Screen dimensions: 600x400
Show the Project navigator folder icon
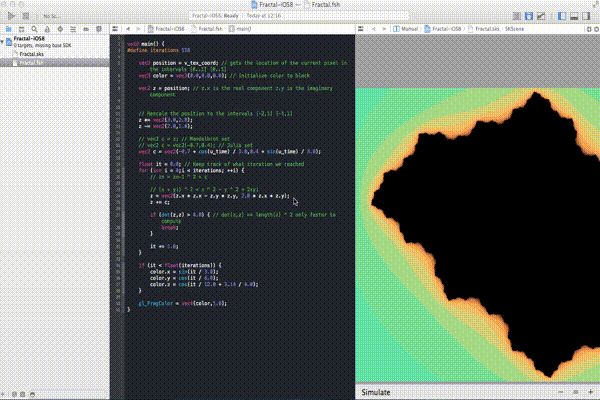click(8, 29)
